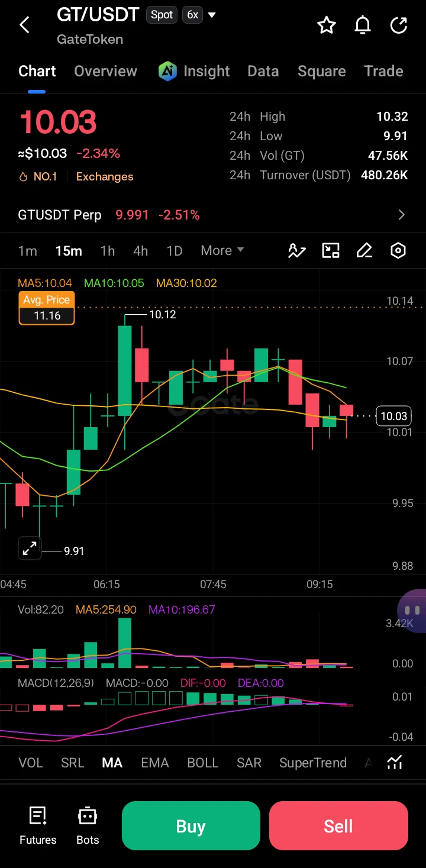
Task: Open the GTUSDT Perp row
Action: (213, 215)
